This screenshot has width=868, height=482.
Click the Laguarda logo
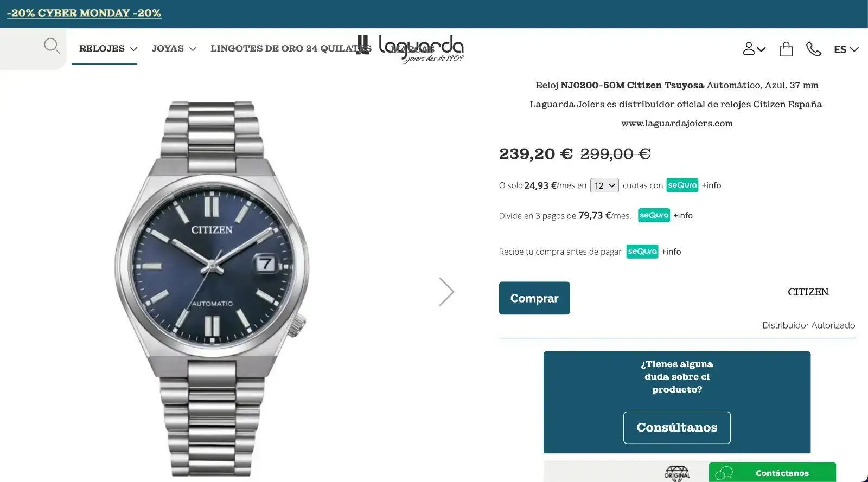(x=411, y=49)
